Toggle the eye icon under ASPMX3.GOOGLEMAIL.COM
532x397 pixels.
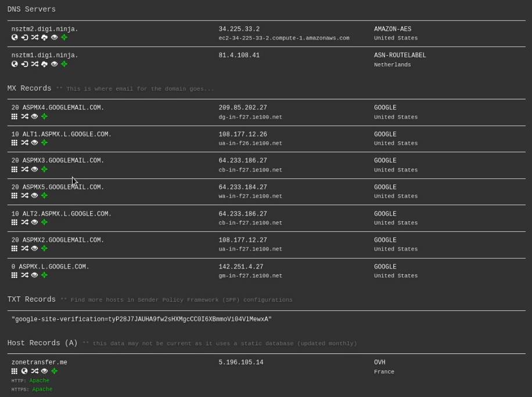click(x=34, y=169)
